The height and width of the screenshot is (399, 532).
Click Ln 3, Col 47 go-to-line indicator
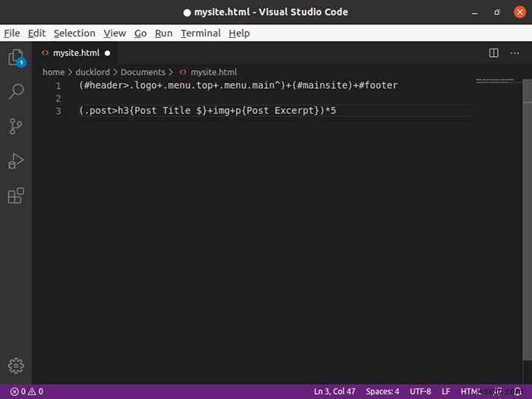click(334, 391)
